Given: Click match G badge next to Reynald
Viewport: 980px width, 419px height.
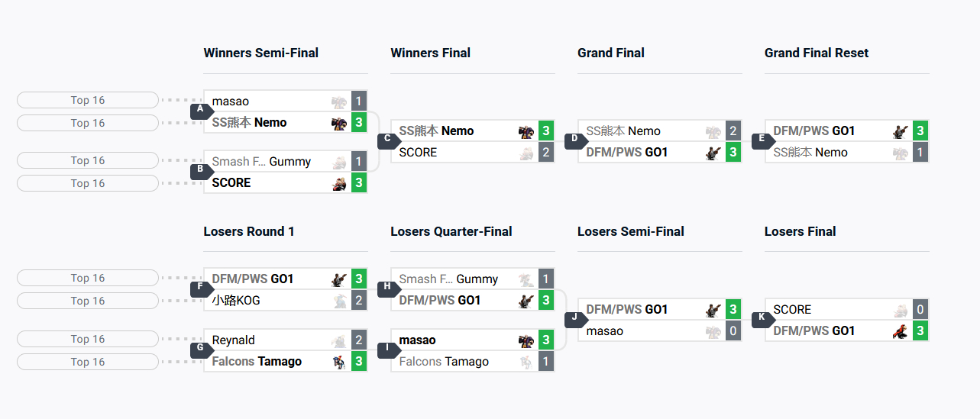Looking at the screenshot, I should (x=200, y=350).
